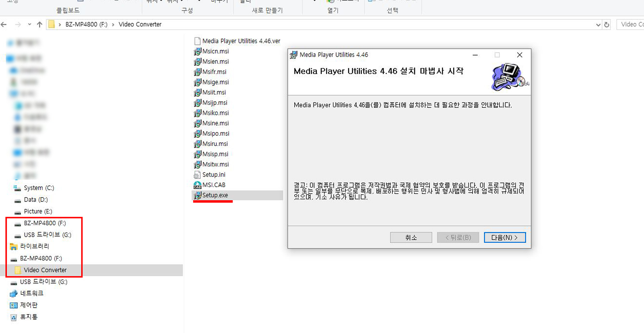Minimize the Media Player Utilities setup dialog
644x333 pixels.
click(x=475, y=55)
